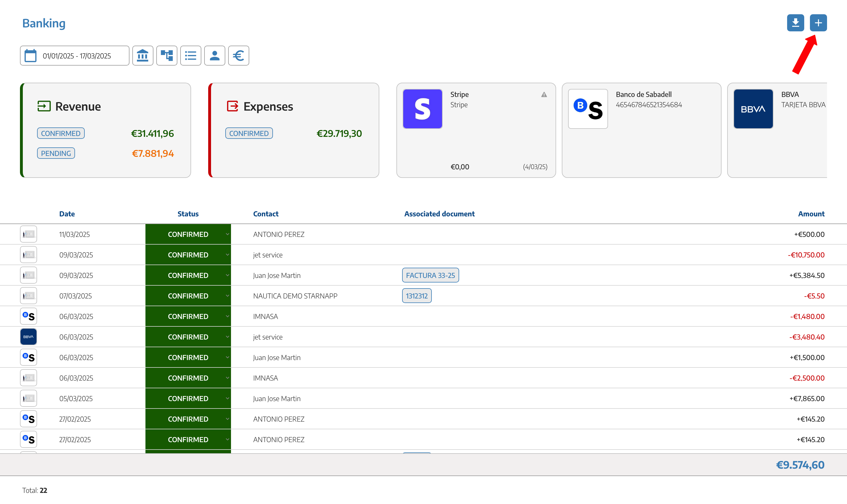
Task: Click NAUTICA DEMO STARNAPP contact
Action: [295, 296]
